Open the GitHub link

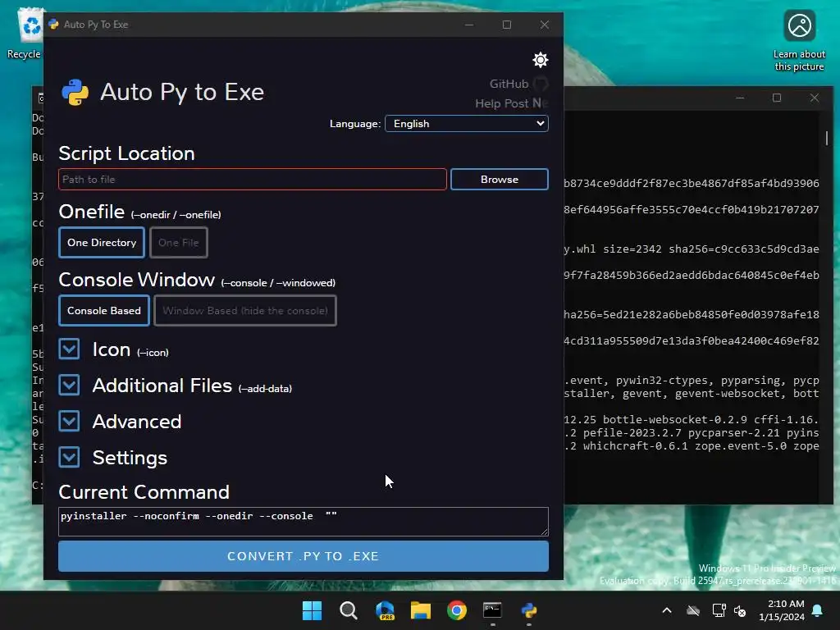point(518,84)
